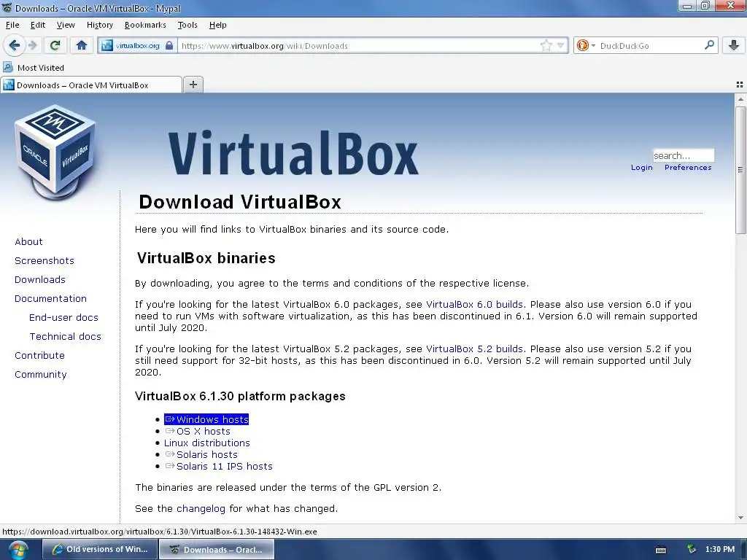Open a new tab with plus button

(x=193, y=85)
